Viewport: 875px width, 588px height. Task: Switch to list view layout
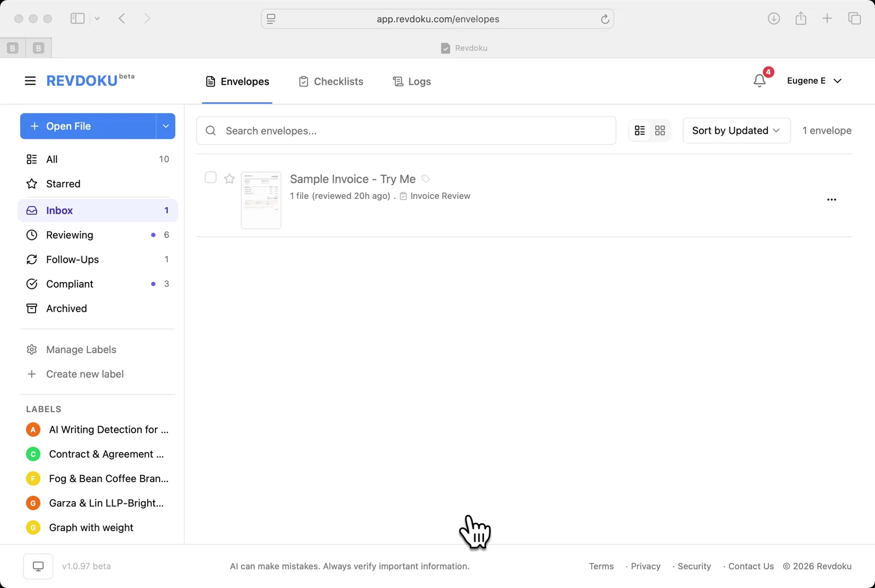coord(640,130)
